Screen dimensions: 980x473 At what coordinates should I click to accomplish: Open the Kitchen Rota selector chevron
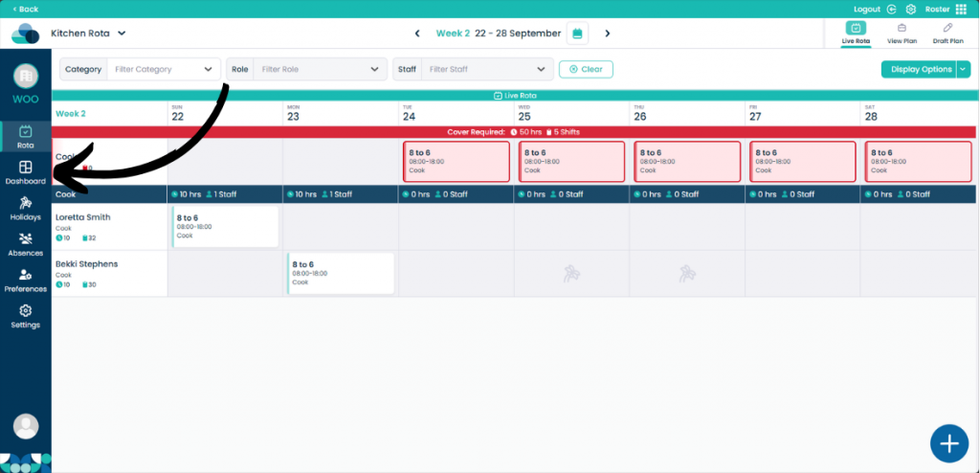pos(122,34)
